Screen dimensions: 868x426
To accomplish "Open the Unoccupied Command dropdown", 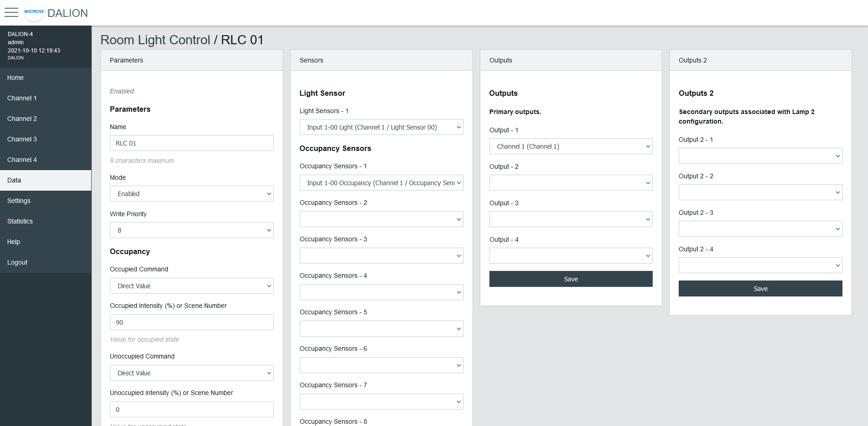I will tap(191, 373).
